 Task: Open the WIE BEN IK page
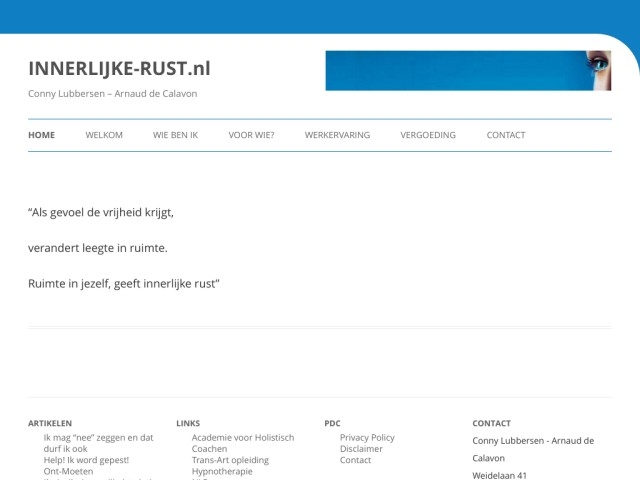[175, 135]
